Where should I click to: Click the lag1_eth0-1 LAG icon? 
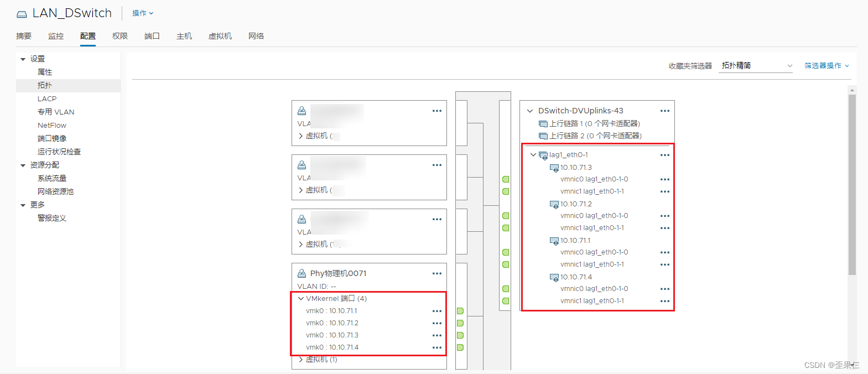click(543, 155)
